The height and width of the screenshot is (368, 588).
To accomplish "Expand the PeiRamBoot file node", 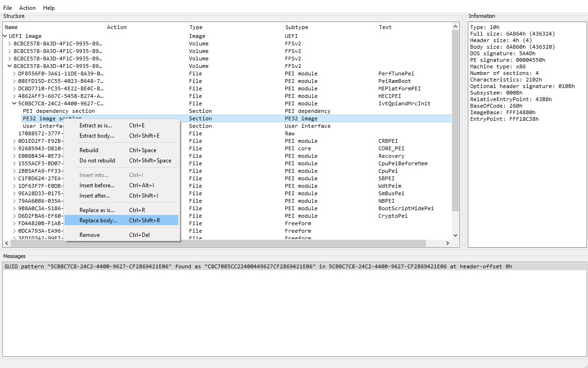I will [15, 81].
